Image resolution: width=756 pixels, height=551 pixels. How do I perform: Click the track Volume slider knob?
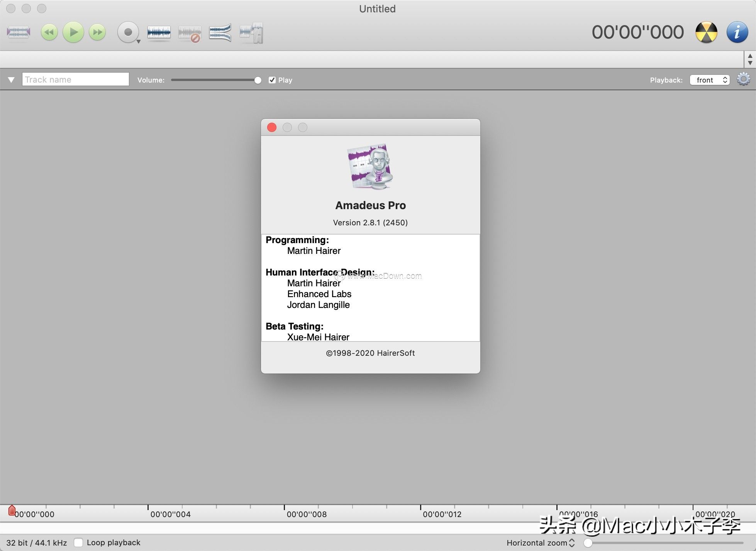(258, 80)
